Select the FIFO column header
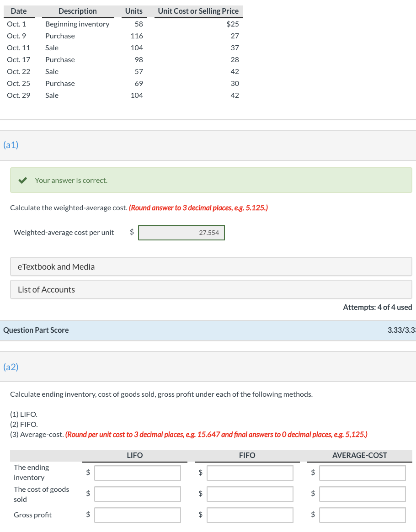416x532 pixels. [247, 455]
